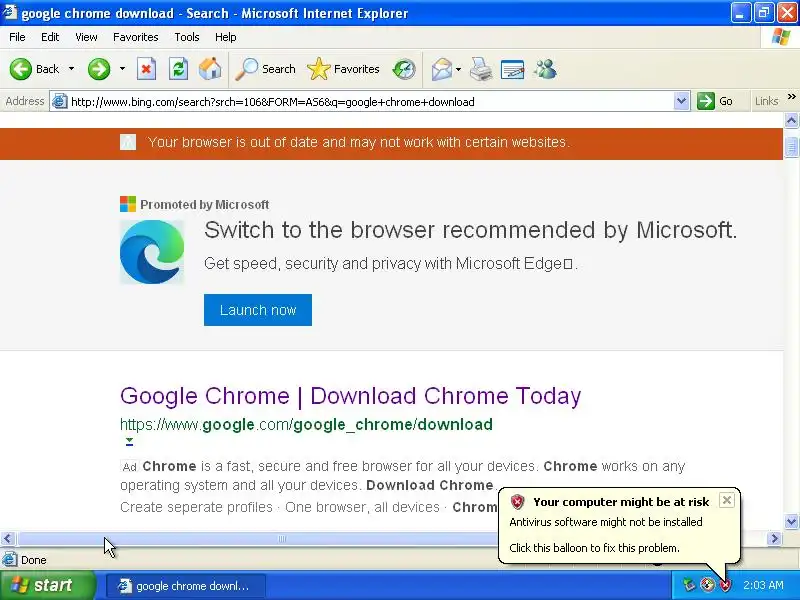This screenshot has height=600, width=800.
Task: Click the 2:03 AM clock
Action: pyautogui.click(x=763, y=585)
